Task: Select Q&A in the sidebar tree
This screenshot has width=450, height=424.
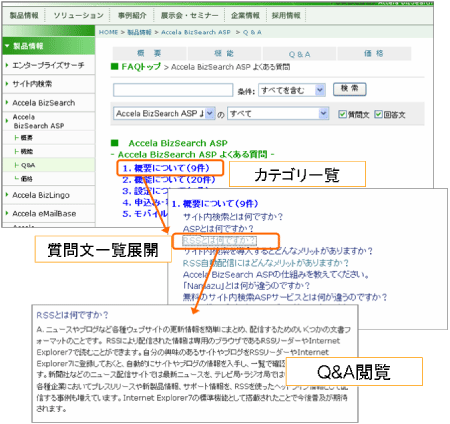Action: pyautogui.click(x=28, y=165)
